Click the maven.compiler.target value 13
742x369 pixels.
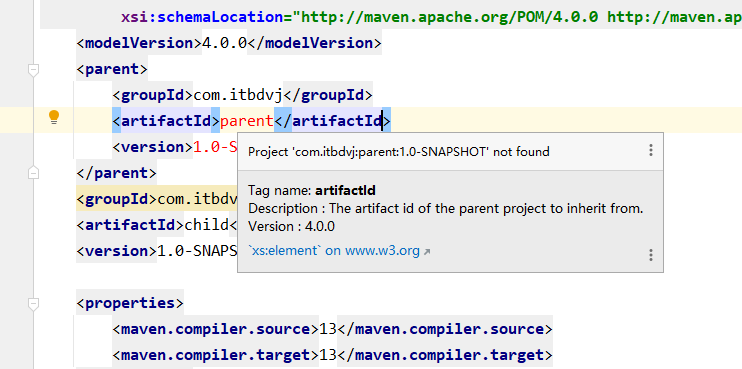[327, 354]
